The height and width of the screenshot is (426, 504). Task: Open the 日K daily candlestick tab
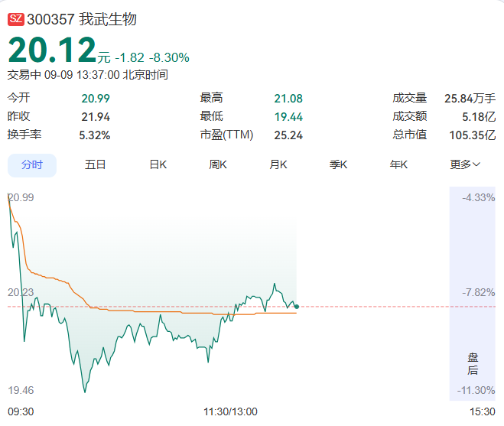point(158,165)
